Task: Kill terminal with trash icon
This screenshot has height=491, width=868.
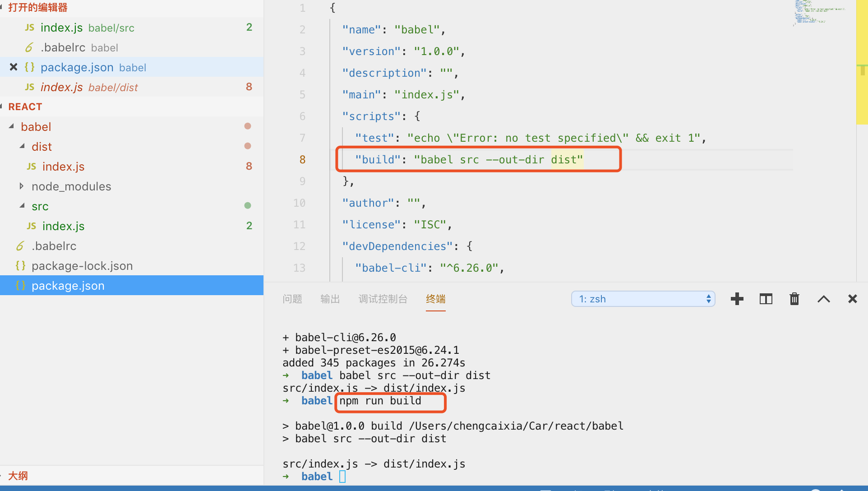Action: (794, 299)
